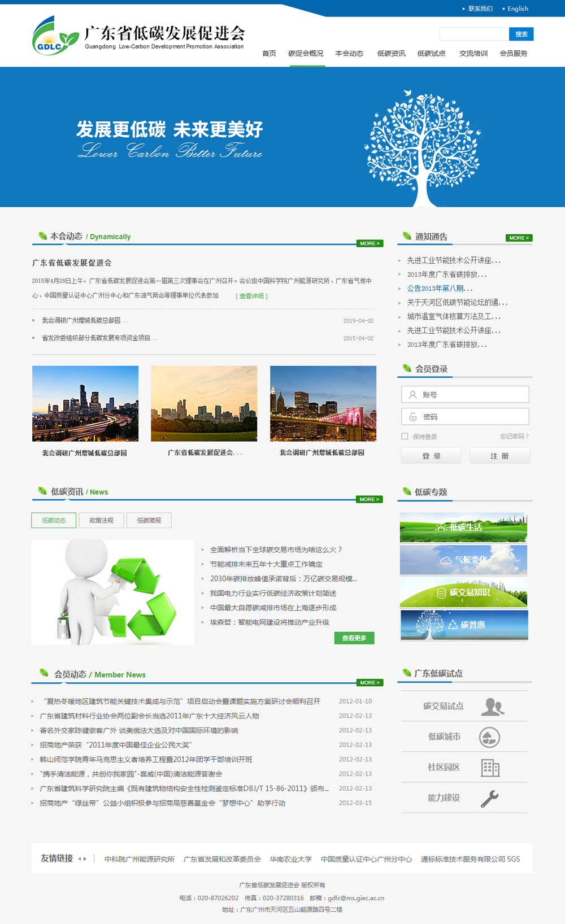Click the 忘记密码 link

514,436
